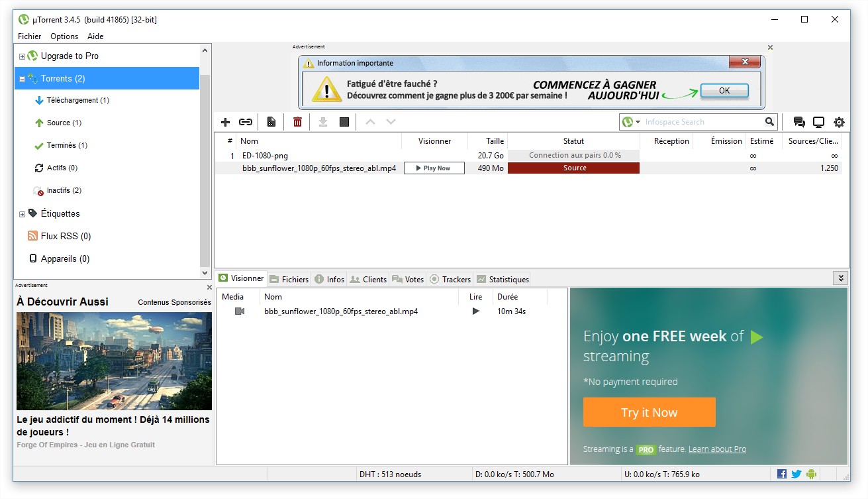Close the sidebar advertisement
This screenshot has width=868, height=499.
tap(209, 288)
